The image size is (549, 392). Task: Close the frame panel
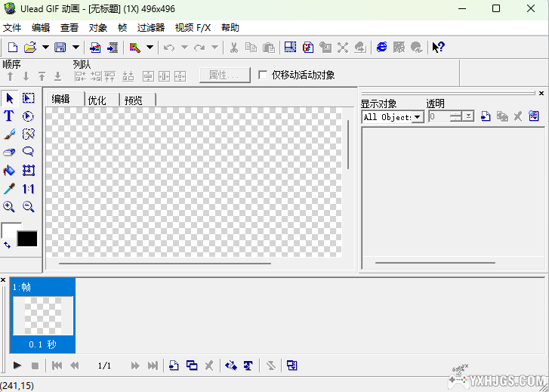[3, 280]
